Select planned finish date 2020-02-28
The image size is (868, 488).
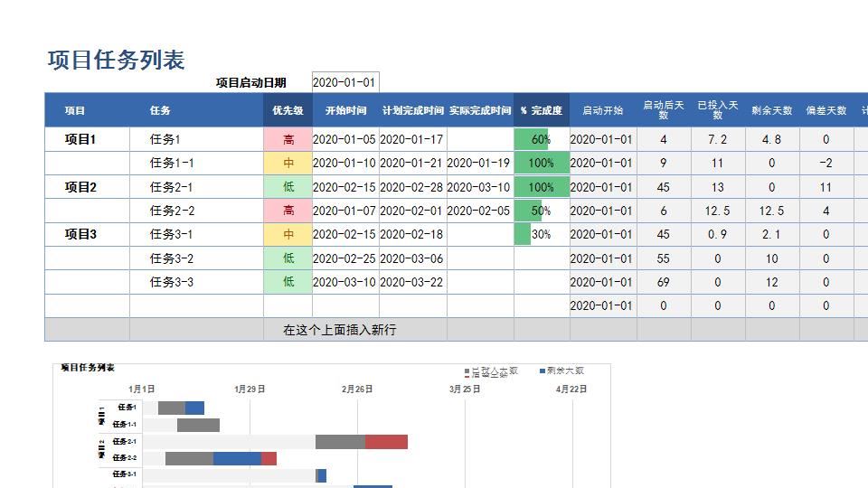[x=413, y=187]
